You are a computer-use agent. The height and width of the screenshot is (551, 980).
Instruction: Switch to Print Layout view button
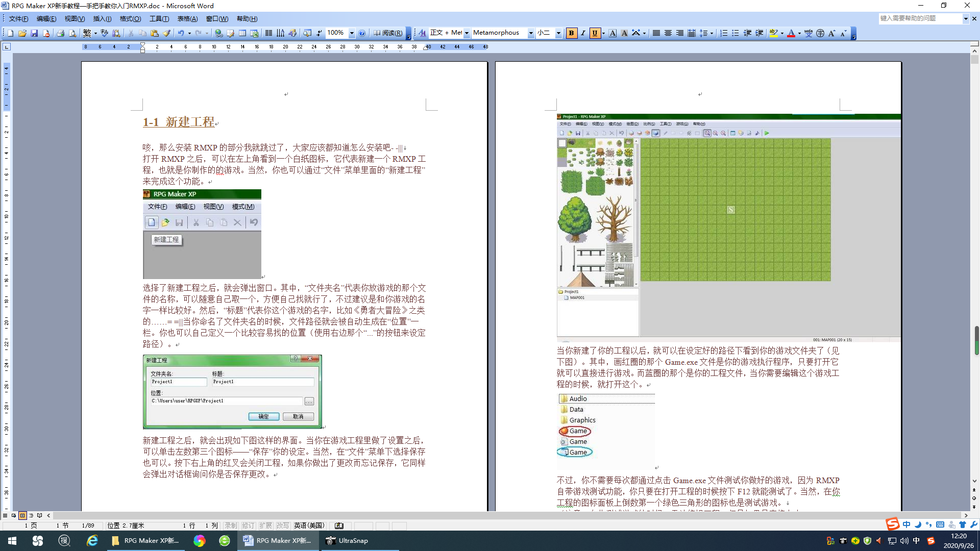(x=22, y=515)
